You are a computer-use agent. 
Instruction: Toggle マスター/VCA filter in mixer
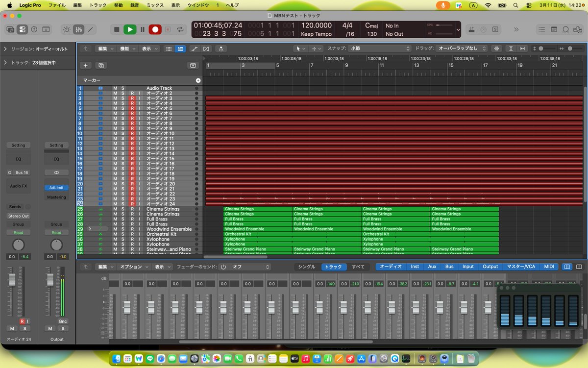coord(520,267)
